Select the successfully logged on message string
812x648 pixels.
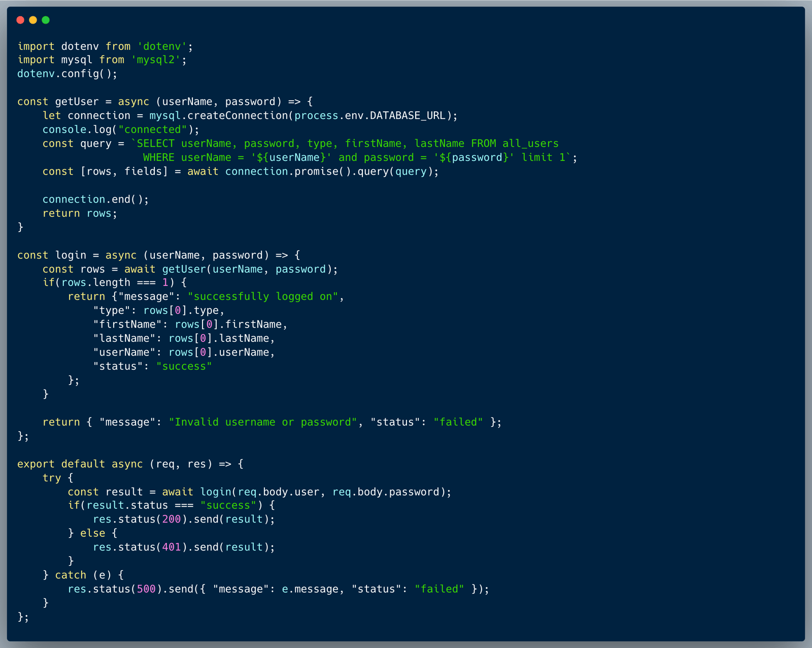[263, 296]
